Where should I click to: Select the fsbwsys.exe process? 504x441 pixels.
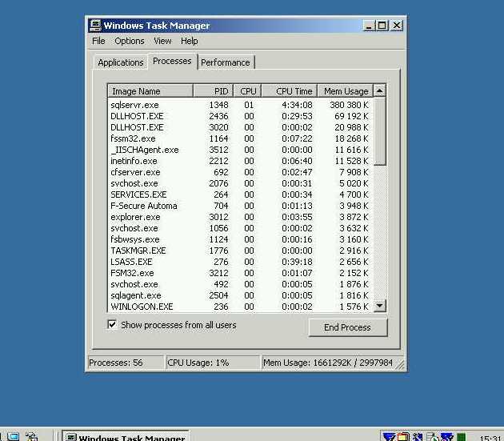pyautogui.click(x=240, y=239)
